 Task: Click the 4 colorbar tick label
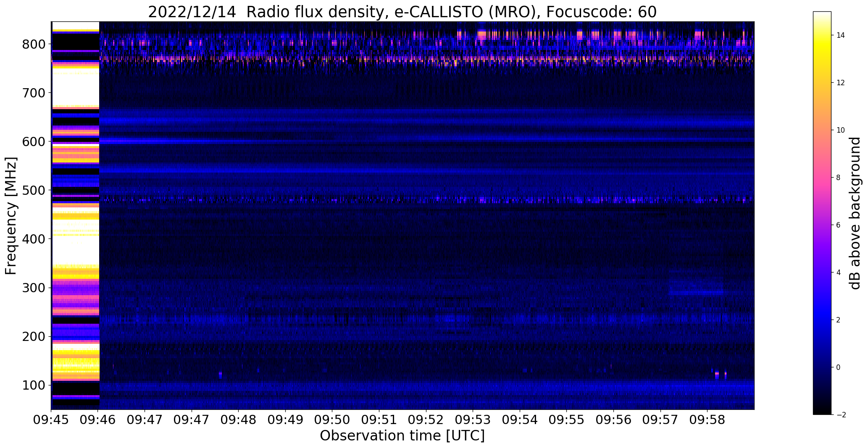(838, 272)
